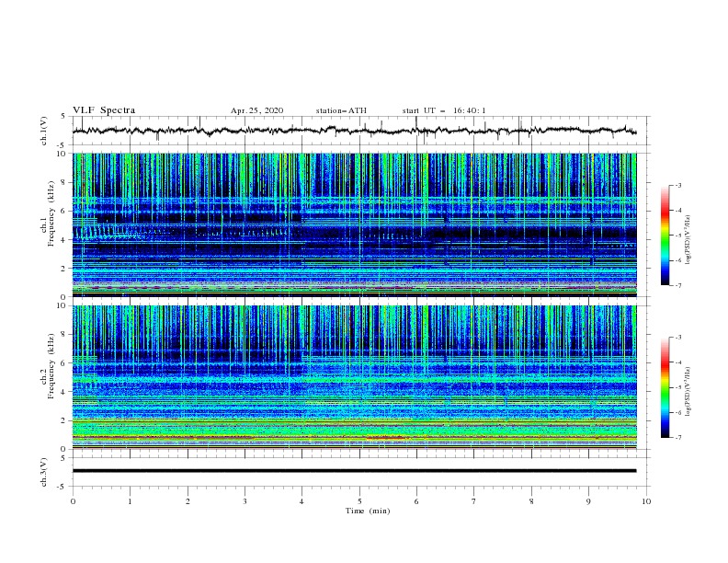Click the time axis tick label '10'
This screenshot has height=563, width=728.
tap(646, 501)
